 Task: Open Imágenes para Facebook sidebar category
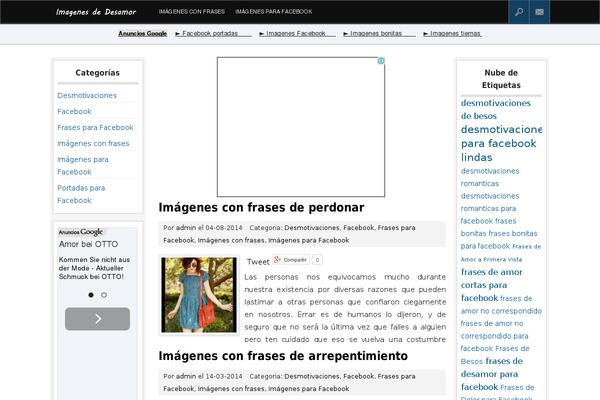tap(83, 166)
